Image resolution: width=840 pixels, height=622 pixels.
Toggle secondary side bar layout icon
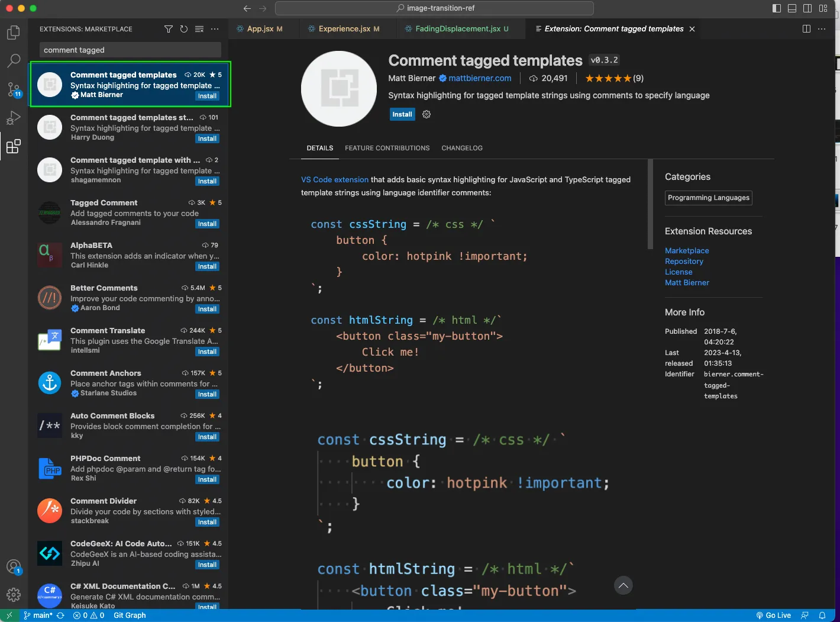coord(807,8)
